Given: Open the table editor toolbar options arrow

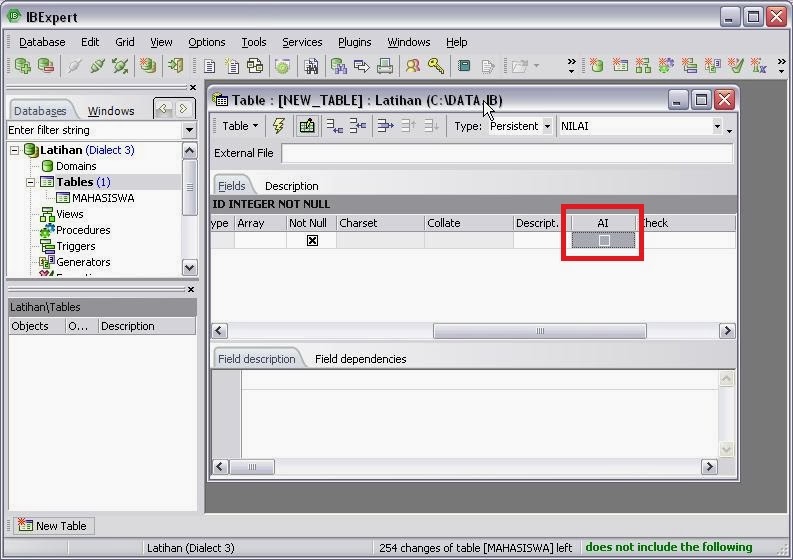Looking at the screenshot, I should [x=729, y=131].
